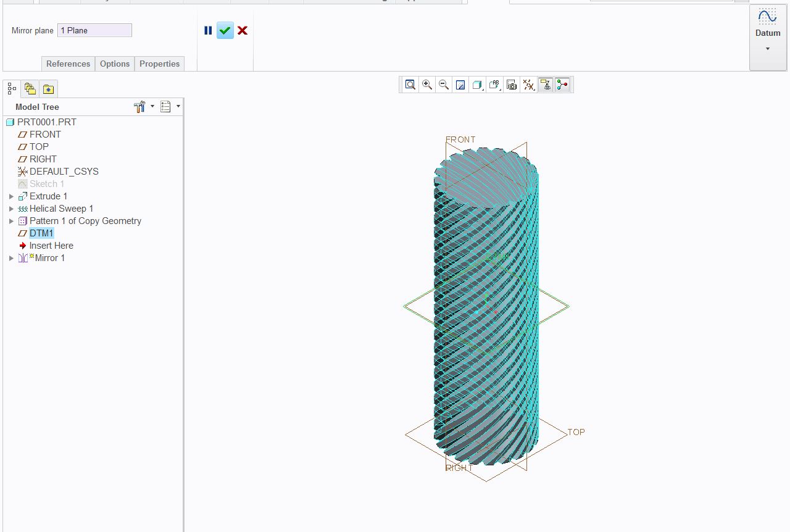Accept the mirror with the green checkmark
790x532 pixels.
[x=225, y=30]
